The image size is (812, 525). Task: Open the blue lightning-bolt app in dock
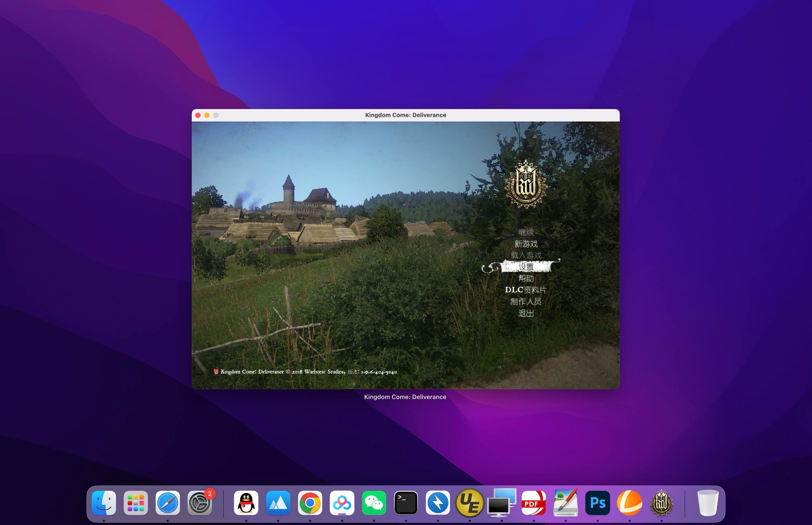[438, 502]
